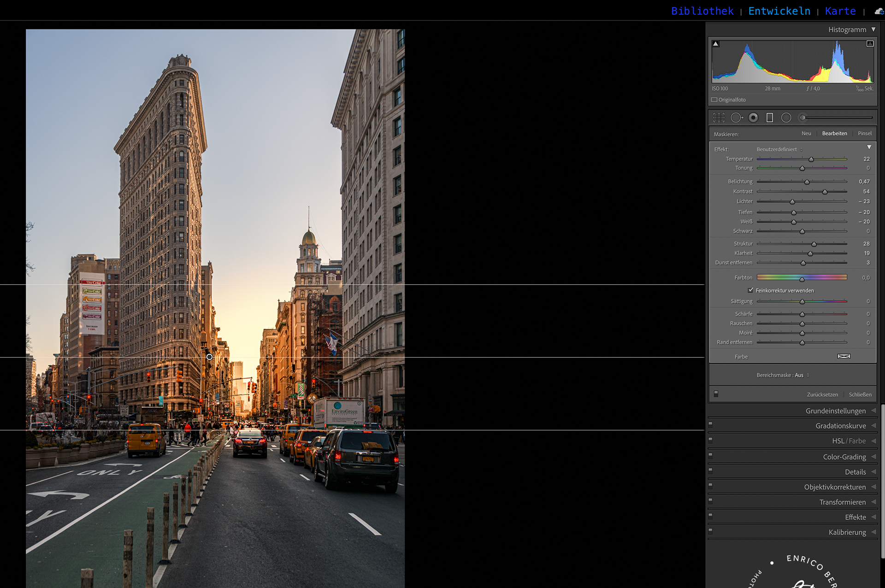Screen dimensions: 885x588
Task: Switch to the Karte module
Action: (x=840, y=11)
